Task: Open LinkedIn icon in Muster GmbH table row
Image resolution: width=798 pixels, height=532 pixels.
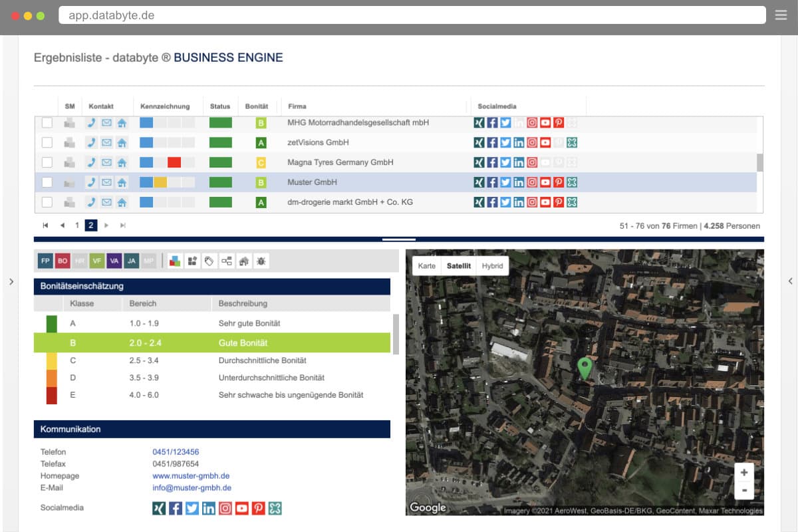Action: click(x=519, y=182)
